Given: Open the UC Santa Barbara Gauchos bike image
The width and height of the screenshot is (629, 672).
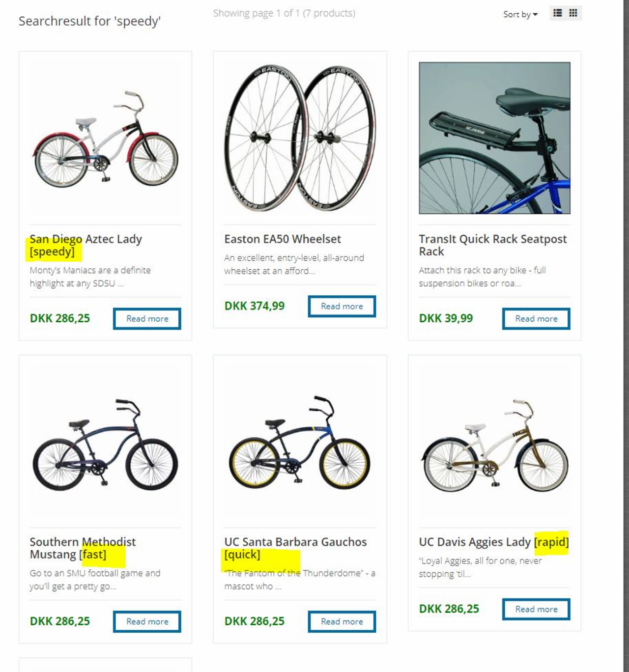Looking at the screenshot, I should click(300, 445).
